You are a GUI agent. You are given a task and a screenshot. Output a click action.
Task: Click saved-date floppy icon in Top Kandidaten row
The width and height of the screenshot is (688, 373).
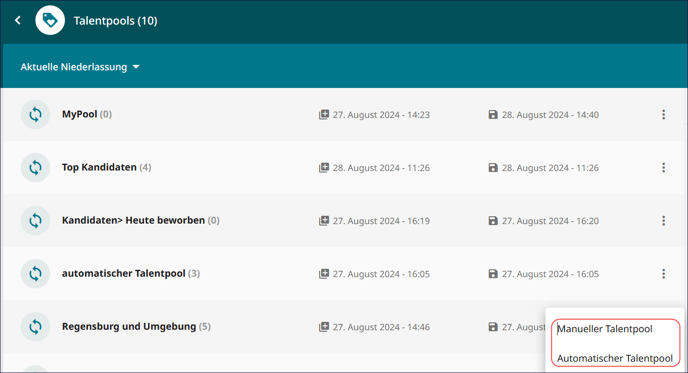(x=493, y=168)
